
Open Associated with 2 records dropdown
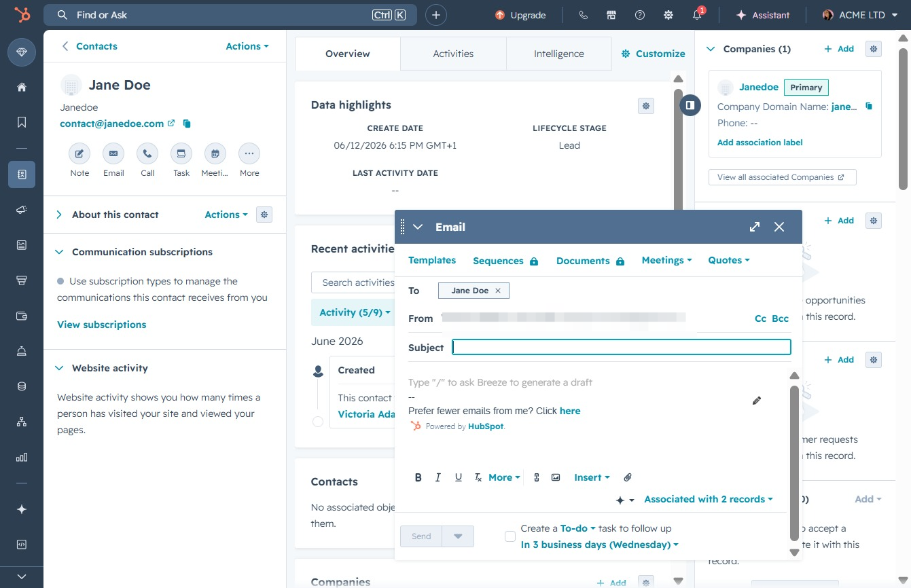(709, 499)
